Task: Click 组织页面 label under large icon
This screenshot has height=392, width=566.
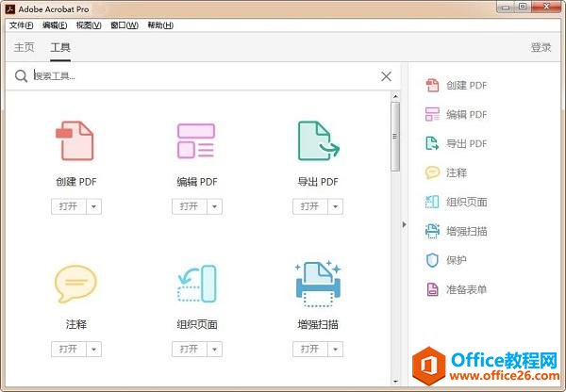Action: click(x=197, y=324)
